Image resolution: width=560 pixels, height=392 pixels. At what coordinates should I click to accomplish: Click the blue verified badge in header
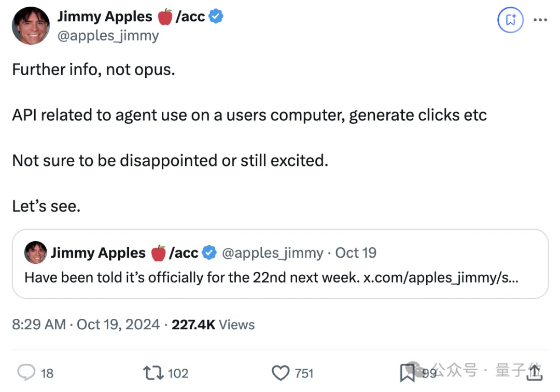click(x=216, y=16)
